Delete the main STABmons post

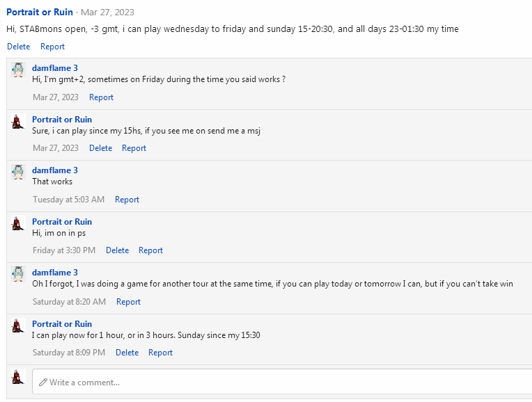click(x=19, y=47)
